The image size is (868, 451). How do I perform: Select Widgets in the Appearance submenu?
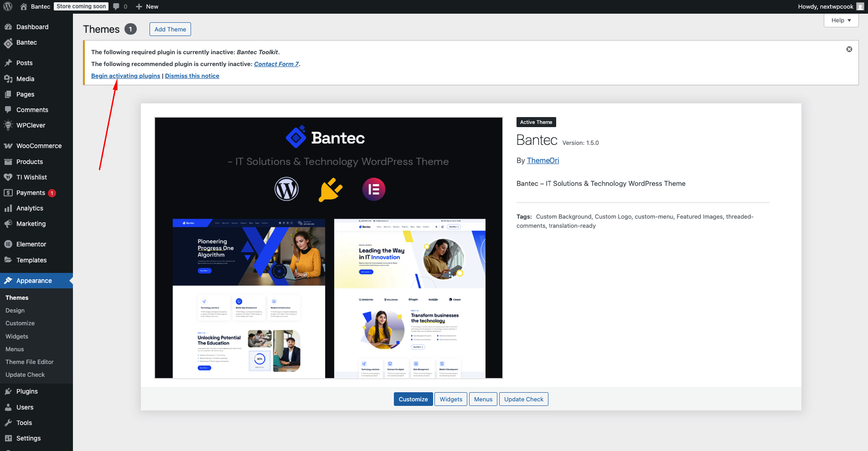click(17, 336)
